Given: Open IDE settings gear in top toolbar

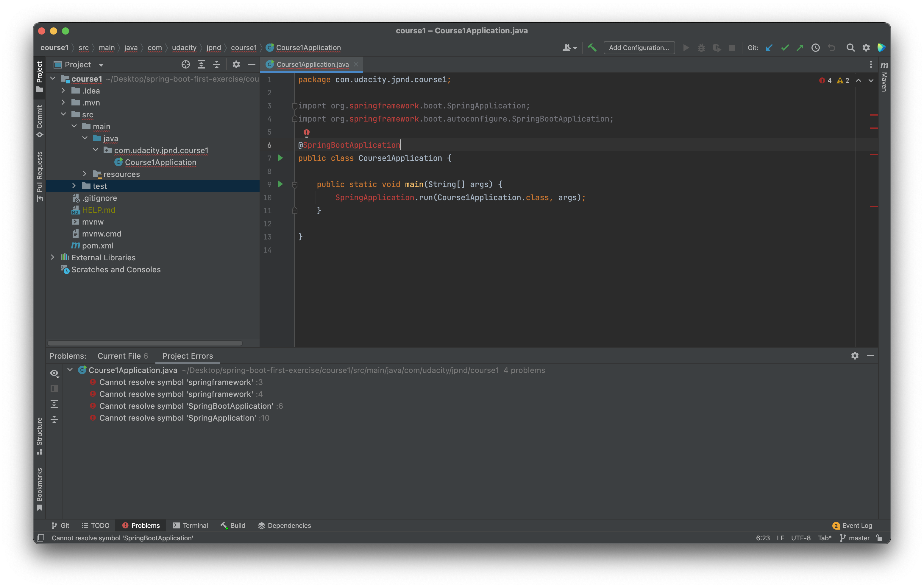Looking at the screenshot, I should [x=867, y=48].
